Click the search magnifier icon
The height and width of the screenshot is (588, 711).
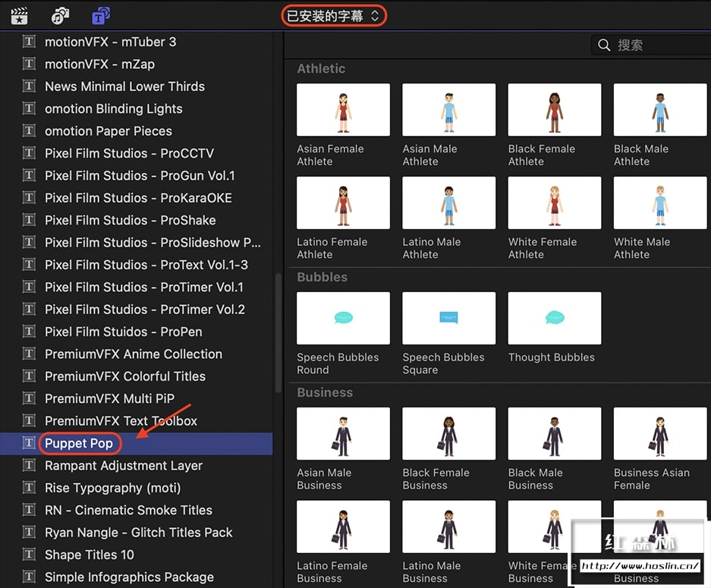[604, 46]
